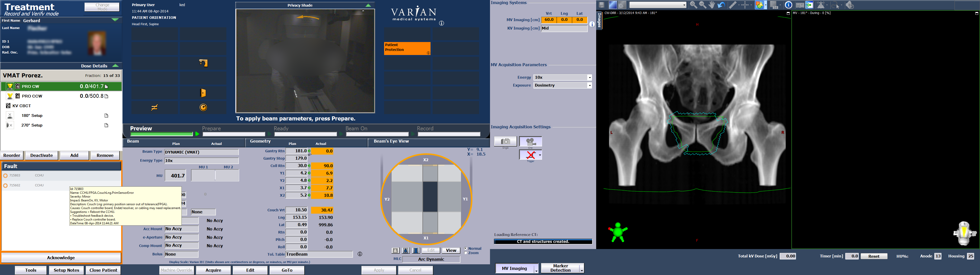Click the blue undo arrow icon
Screen dimensions: 980x275
(721, 5)
